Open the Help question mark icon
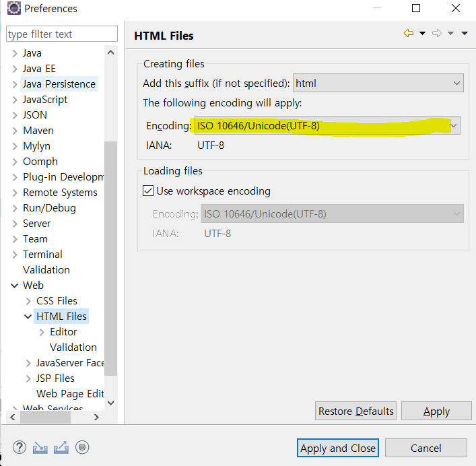The height and width of the screenshot is (466, 476). [19, 447]
